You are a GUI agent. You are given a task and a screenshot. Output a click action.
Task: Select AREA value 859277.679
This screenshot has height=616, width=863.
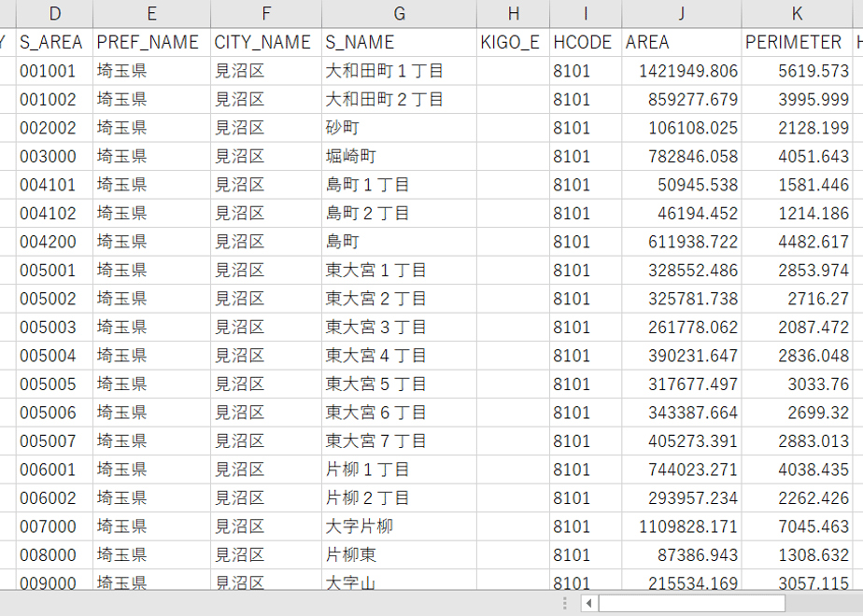682,100
